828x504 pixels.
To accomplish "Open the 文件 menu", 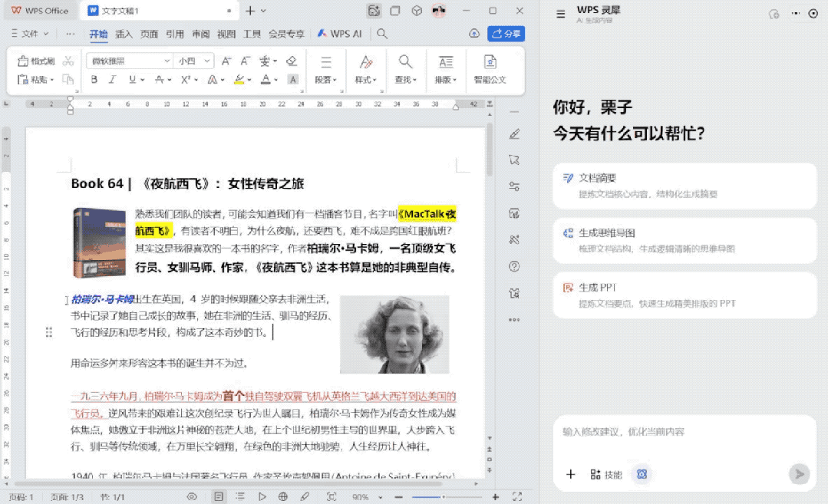I will [30, 34].
